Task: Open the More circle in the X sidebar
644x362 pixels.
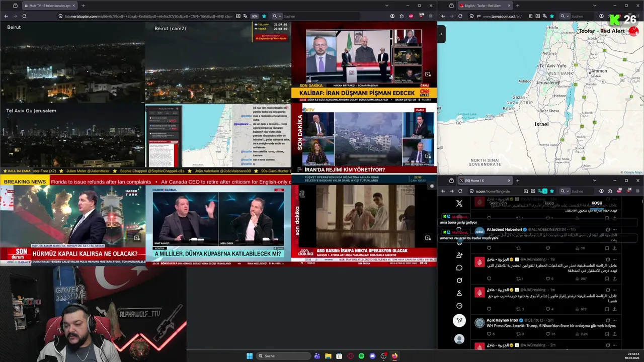Action: click(x=459, y=306)
